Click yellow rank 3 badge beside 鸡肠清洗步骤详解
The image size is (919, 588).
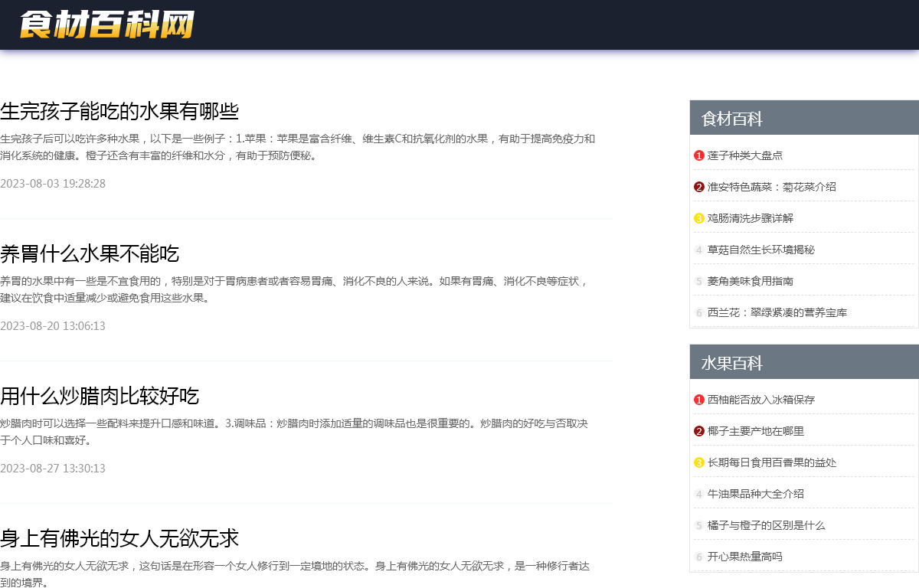point(698,218)
